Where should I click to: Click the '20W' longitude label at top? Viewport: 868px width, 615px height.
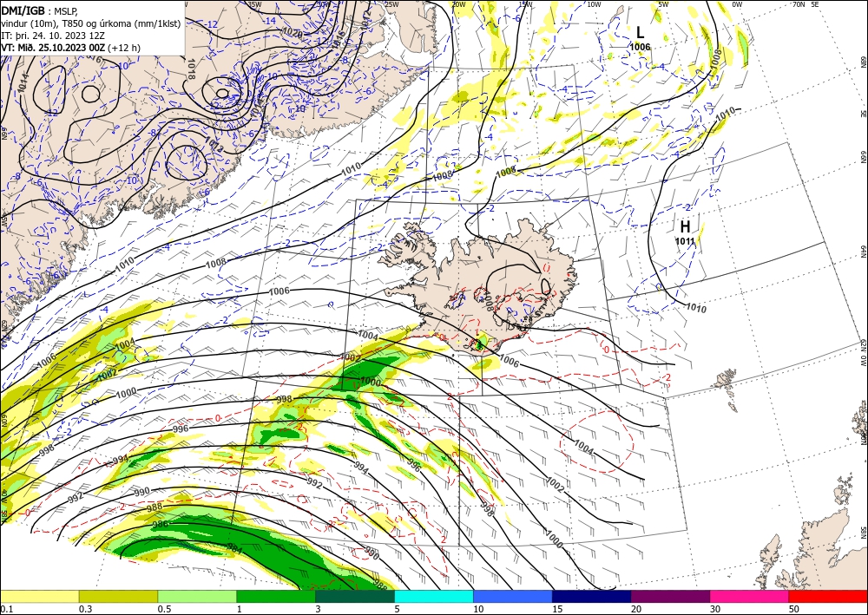[x=457, y=4]
